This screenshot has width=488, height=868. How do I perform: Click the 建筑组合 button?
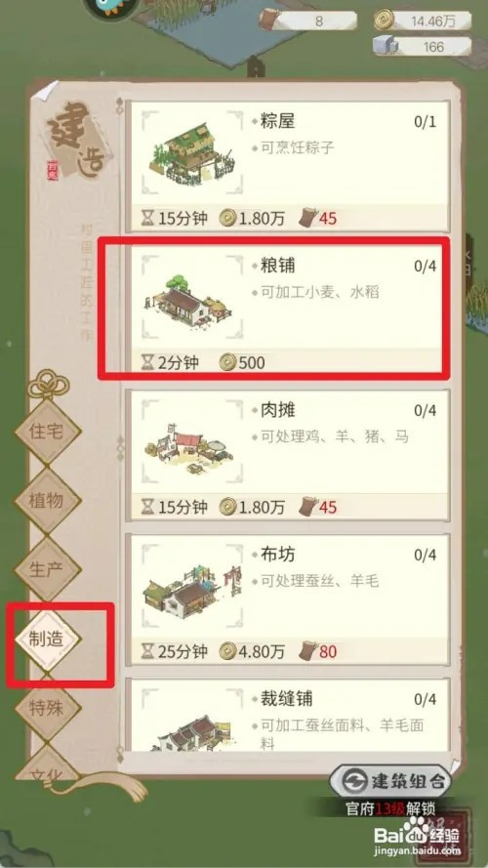point(390,781)
